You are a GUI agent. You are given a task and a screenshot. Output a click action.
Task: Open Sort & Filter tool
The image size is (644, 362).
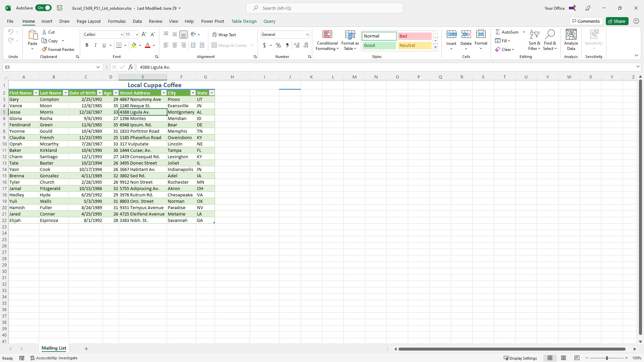tap(534, 40)
